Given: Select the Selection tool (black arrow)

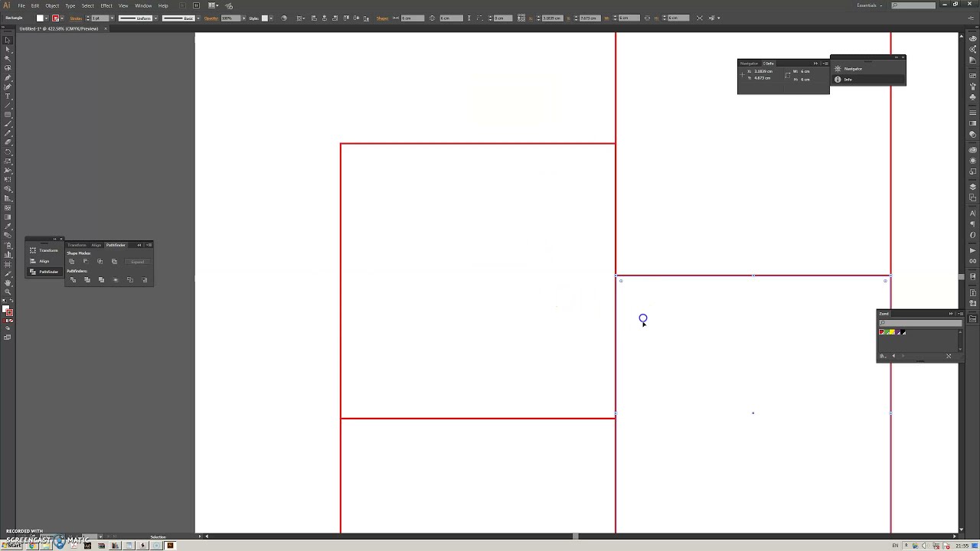Looking at the screenshot, I should (x=8, y=40).
